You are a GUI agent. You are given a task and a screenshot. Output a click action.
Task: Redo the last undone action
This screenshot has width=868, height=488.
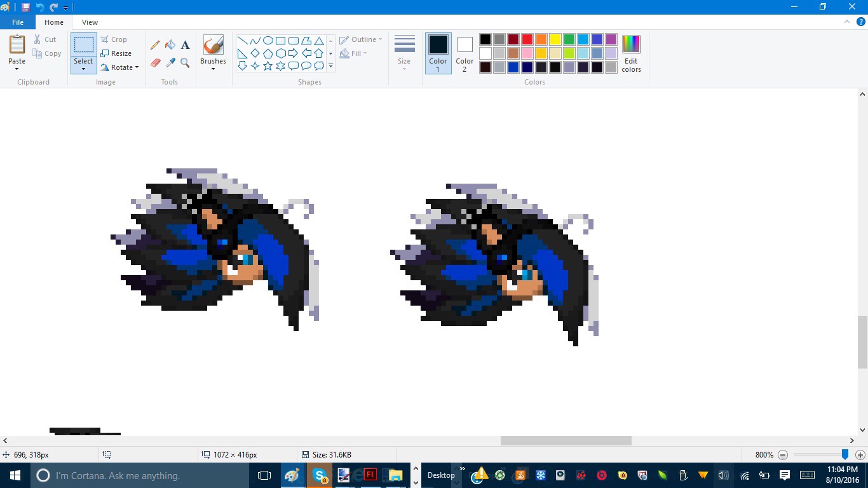coord(53,7)
